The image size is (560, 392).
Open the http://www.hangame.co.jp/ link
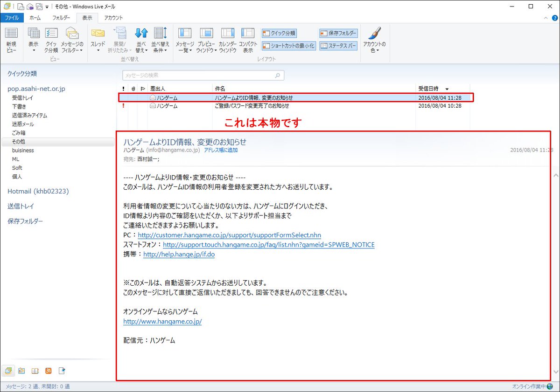162,322
